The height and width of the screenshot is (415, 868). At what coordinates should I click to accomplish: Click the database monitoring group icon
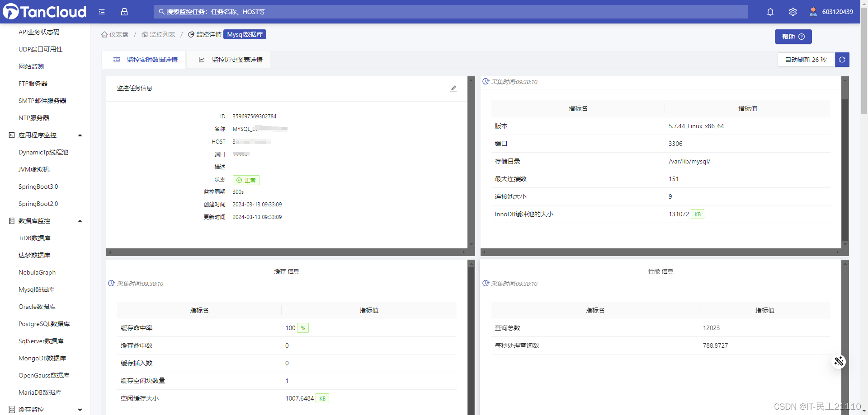pyautogui.click(x=12, y=221)
